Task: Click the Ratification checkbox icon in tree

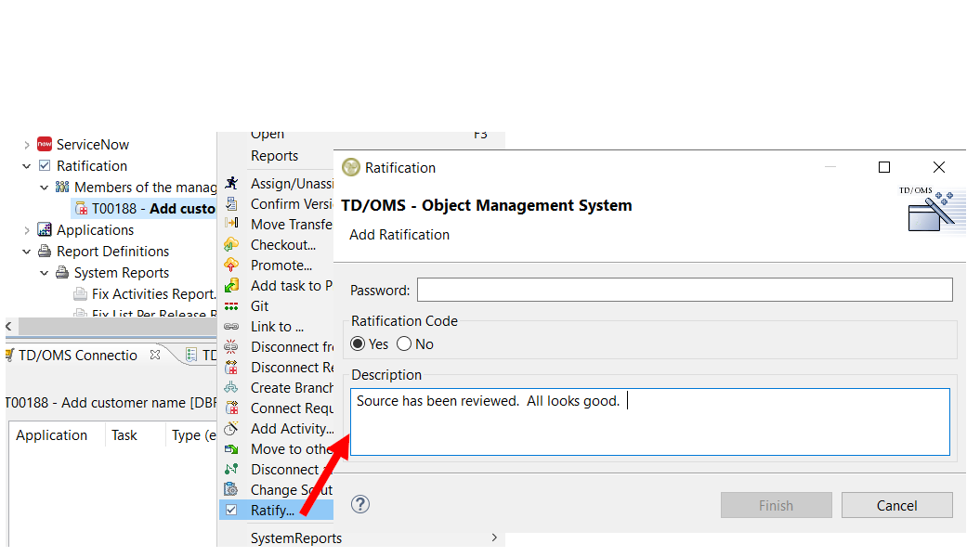Action: (45, 165)
